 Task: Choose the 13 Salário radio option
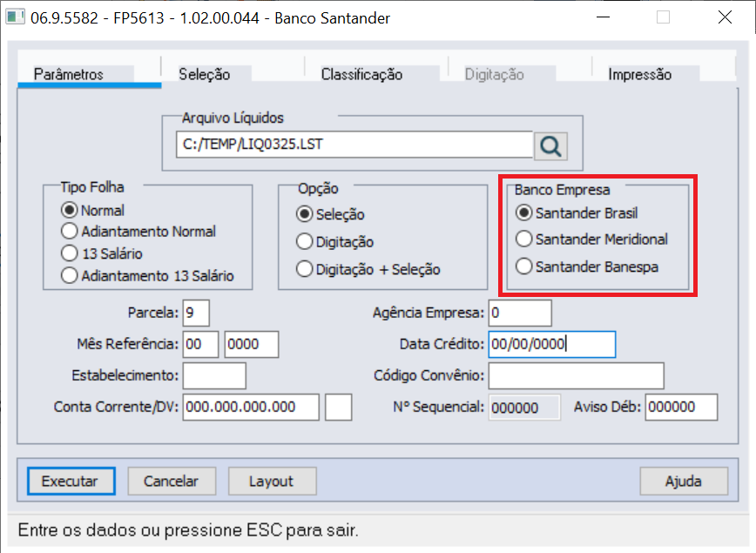(69, 253)
